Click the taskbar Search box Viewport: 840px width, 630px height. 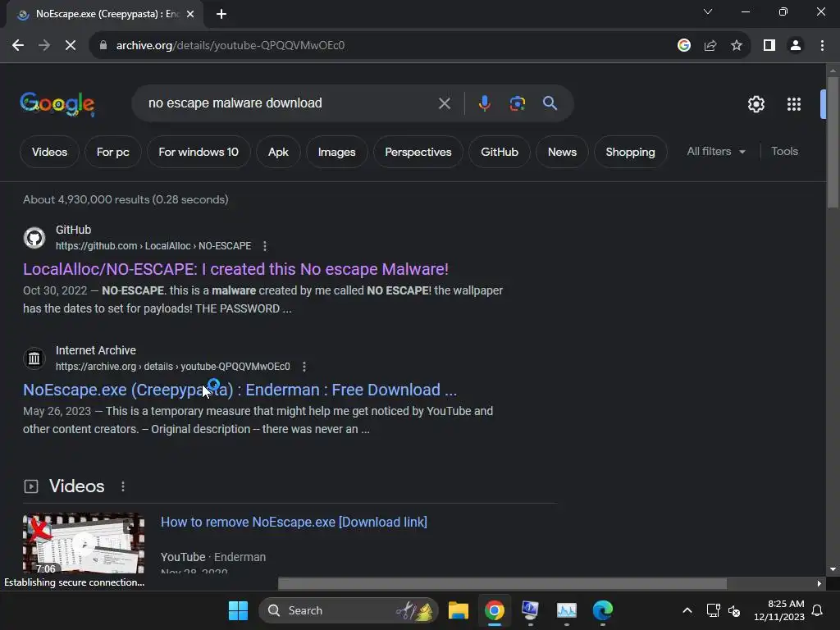pos(348,610)
